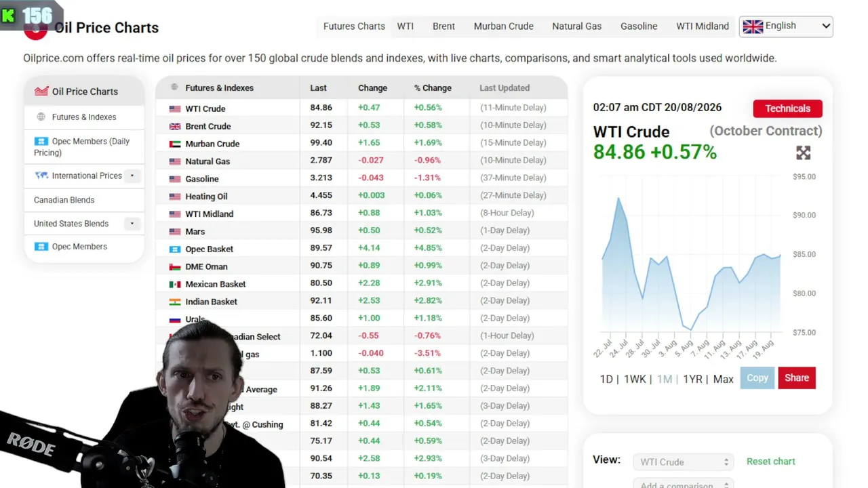
Task: Open United States Blends in the sidebar
Action: coord(71,224)
